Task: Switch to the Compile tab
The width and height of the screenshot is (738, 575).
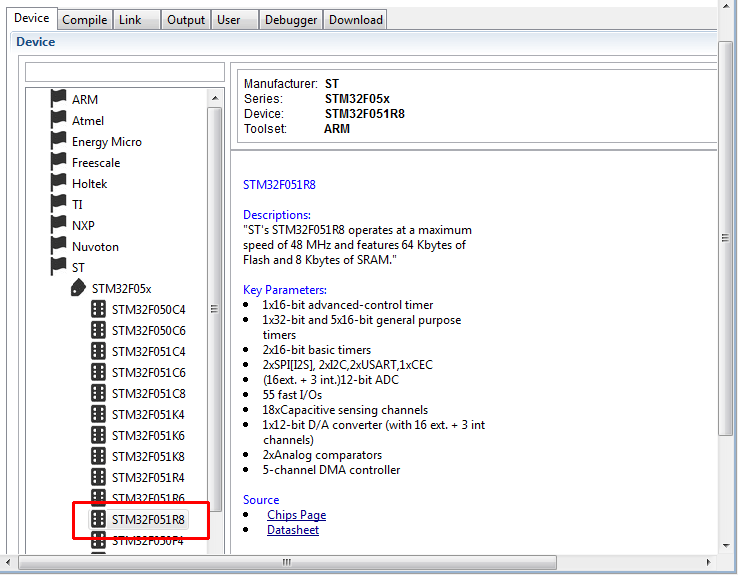Action: (85, 19)
